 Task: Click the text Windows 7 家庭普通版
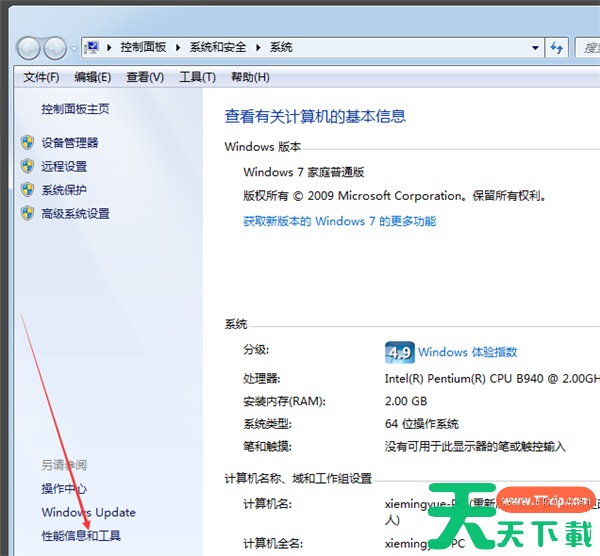304,172
